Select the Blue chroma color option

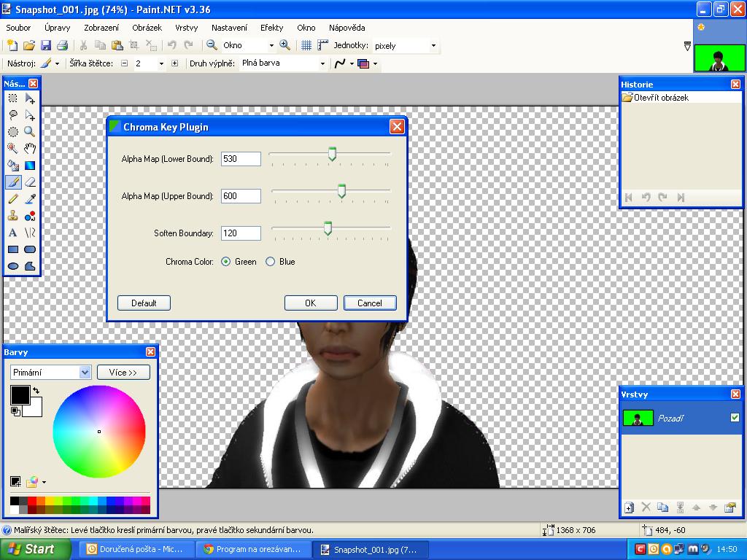(271, 262)
